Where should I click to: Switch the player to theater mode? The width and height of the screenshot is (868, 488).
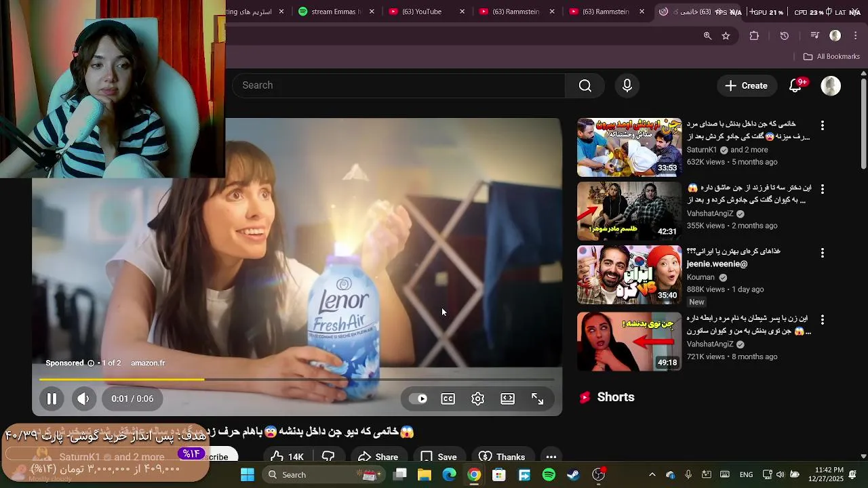coord(508,399)
